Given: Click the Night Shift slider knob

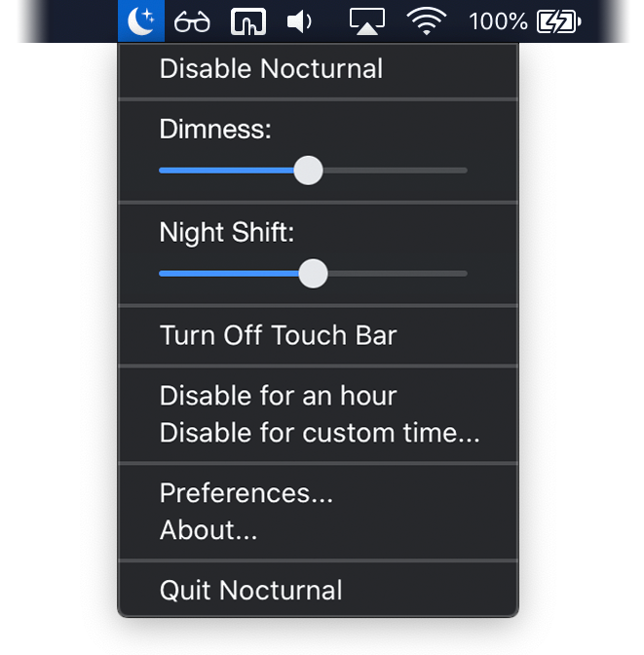Looking at the screenshot, I should pyautogui.click(x=313, y=274).
